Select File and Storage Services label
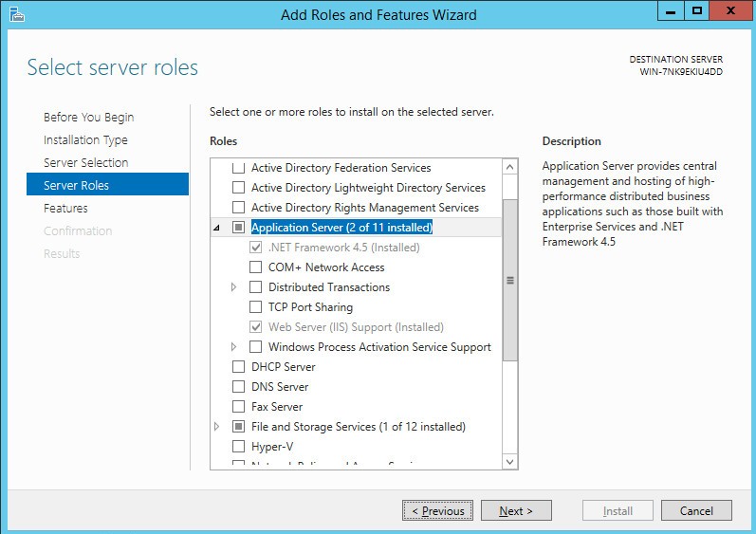This screenshot has height=534, width=756. tap(359, 427)
